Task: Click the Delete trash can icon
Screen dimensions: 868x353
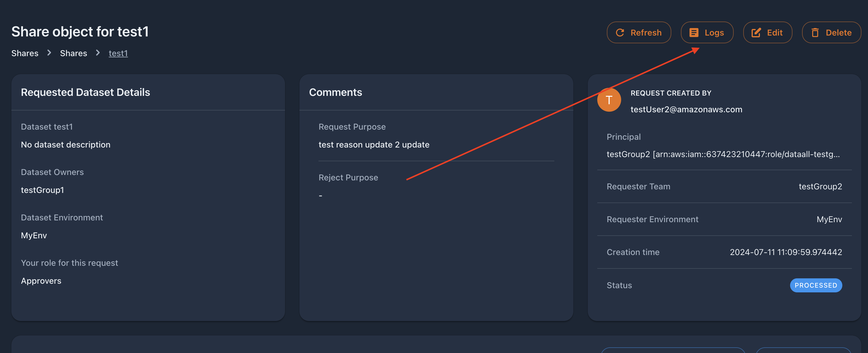Action: pos(815,32)
